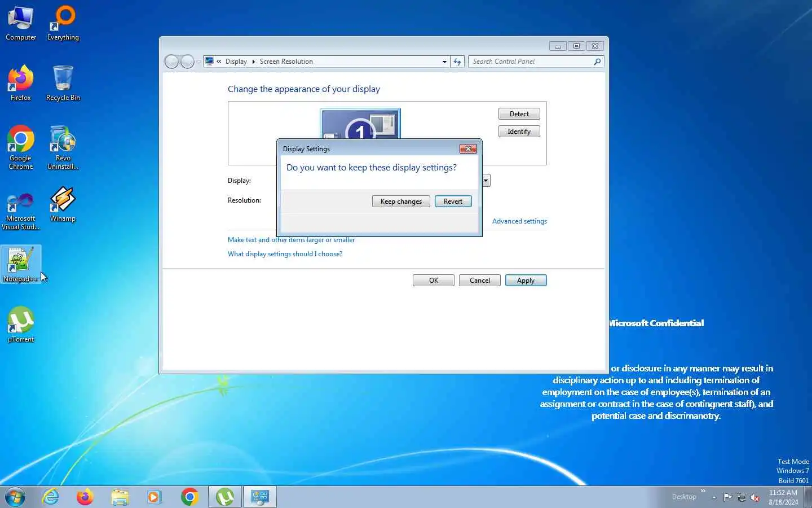The width and height of the screenshot is (812, 508).
Task: Click OK in Screen Resolution window
Action: coord(433,281)
